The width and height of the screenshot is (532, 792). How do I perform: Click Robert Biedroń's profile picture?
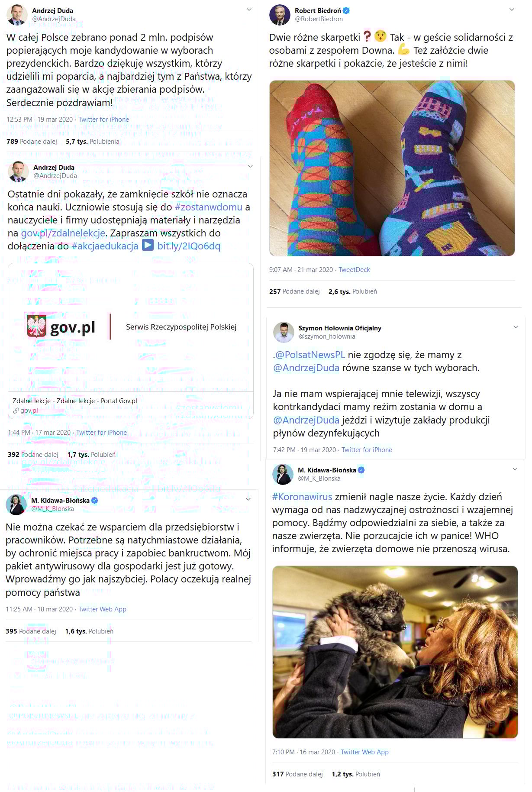[280, 15]
